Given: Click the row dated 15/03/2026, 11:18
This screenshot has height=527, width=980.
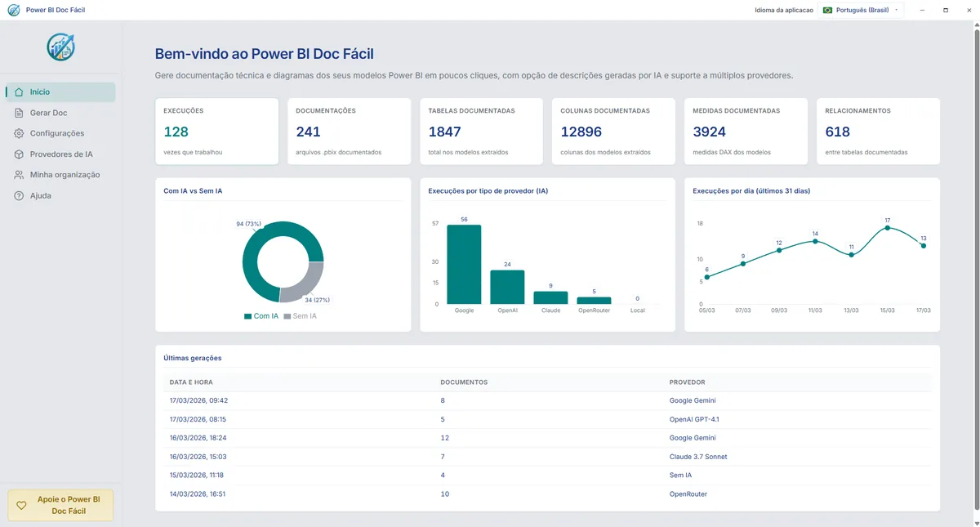Looking at the screenshot, I should [547, 476].
